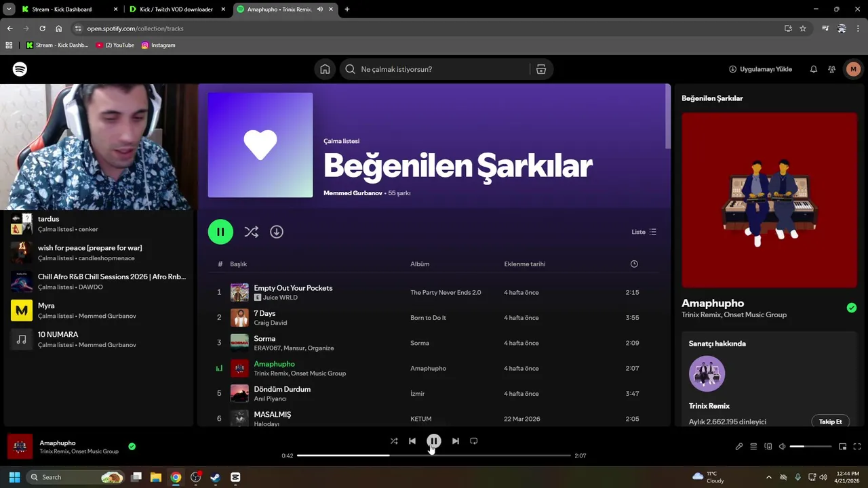Open album Born to Do It
868x488 pixels.
(x=428, y=317)
